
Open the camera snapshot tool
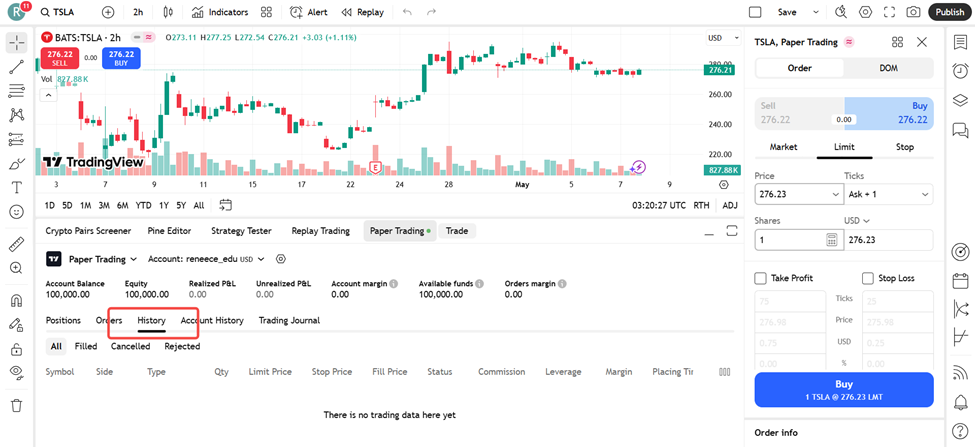point(913,12)
